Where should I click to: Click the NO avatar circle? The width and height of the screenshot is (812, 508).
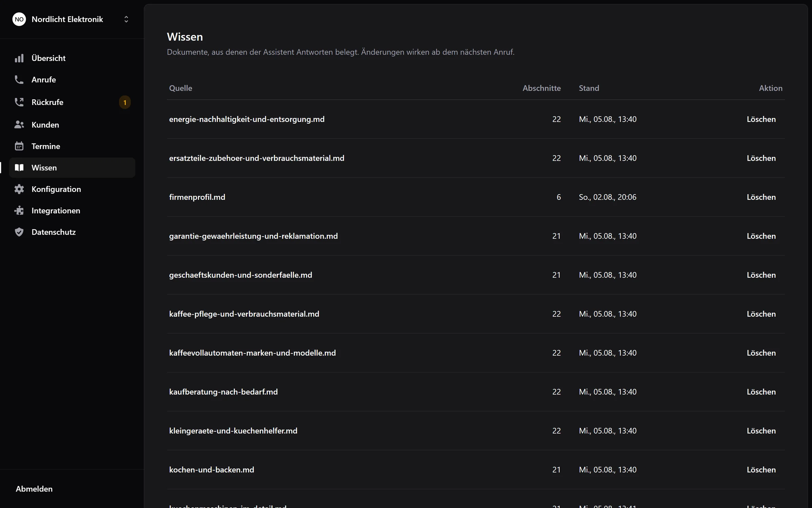(x=19, y=19)
